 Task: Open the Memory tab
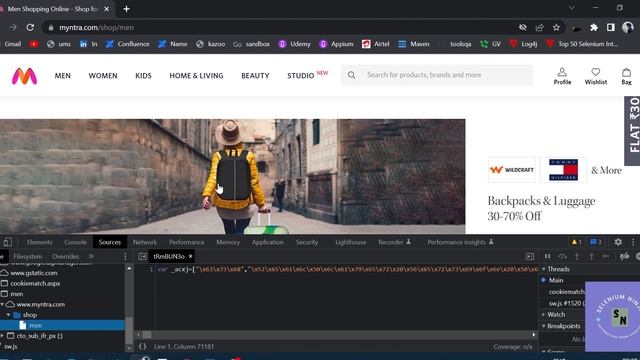[x=228, y=242]
